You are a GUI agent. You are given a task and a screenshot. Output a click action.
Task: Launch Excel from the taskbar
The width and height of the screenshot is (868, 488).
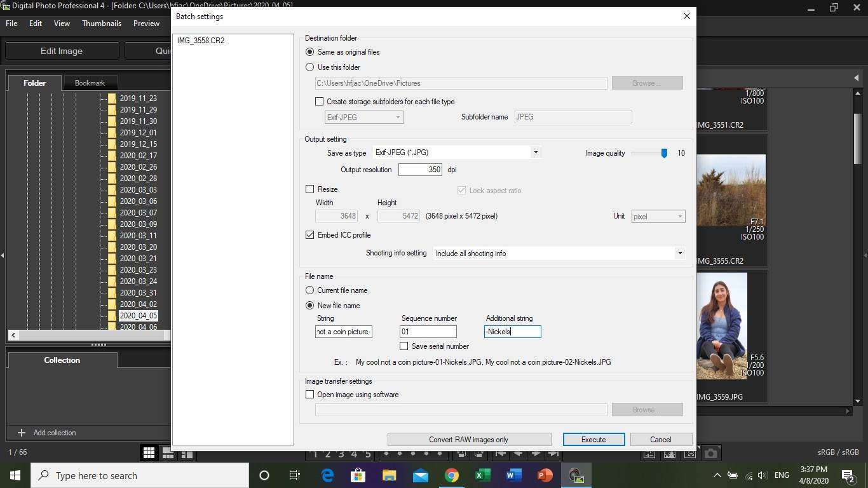click(482, 475)
